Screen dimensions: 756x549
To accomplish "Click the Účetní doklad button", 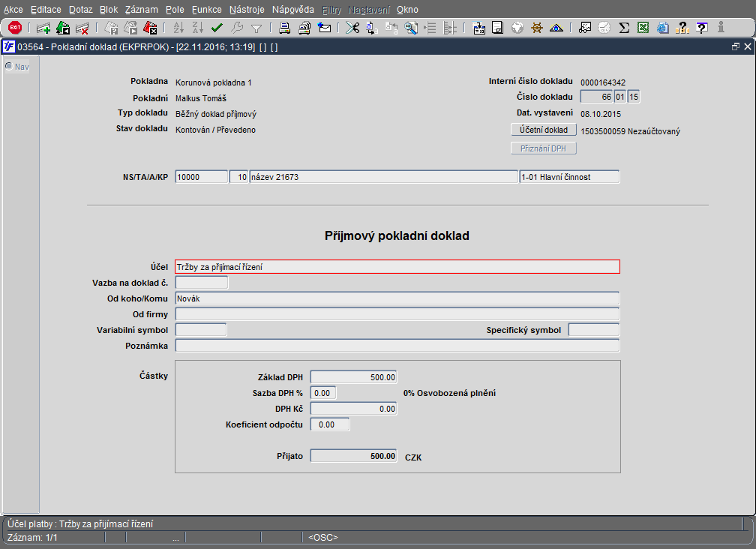I will [x=543, y=130].
